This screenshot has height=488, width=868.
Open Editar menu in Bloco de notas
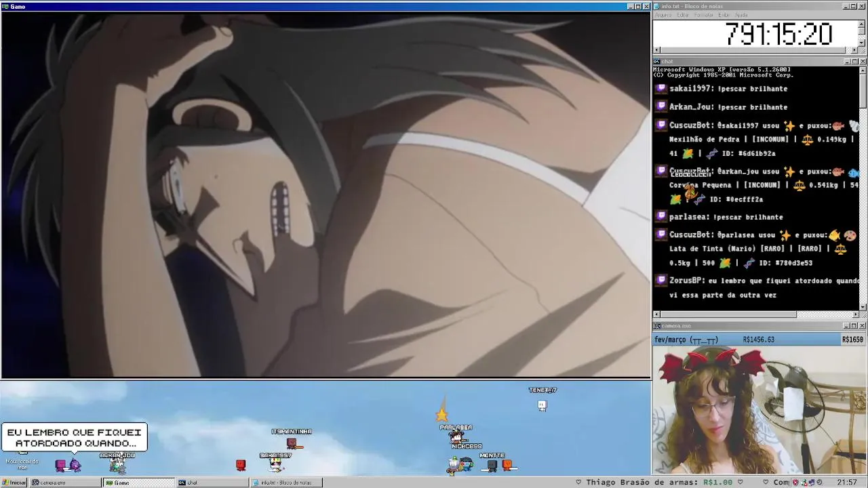(683, 15)
